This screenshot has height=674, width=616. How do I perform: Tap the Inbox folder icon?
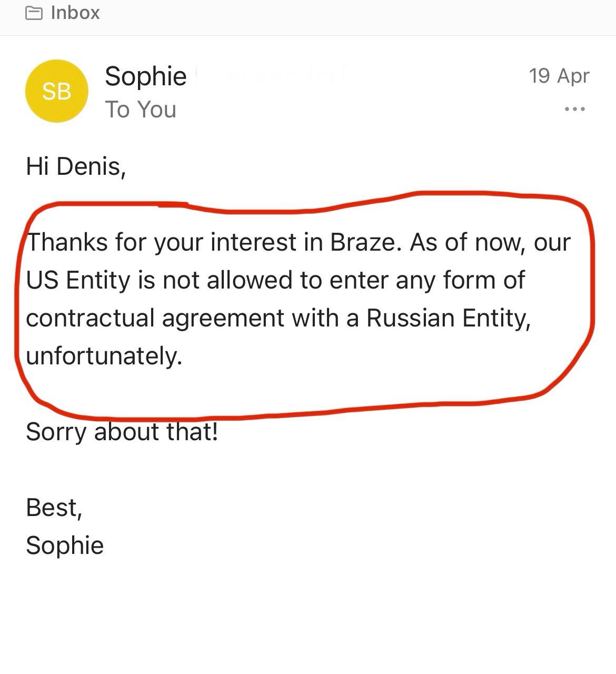click(x=34, y=13)
